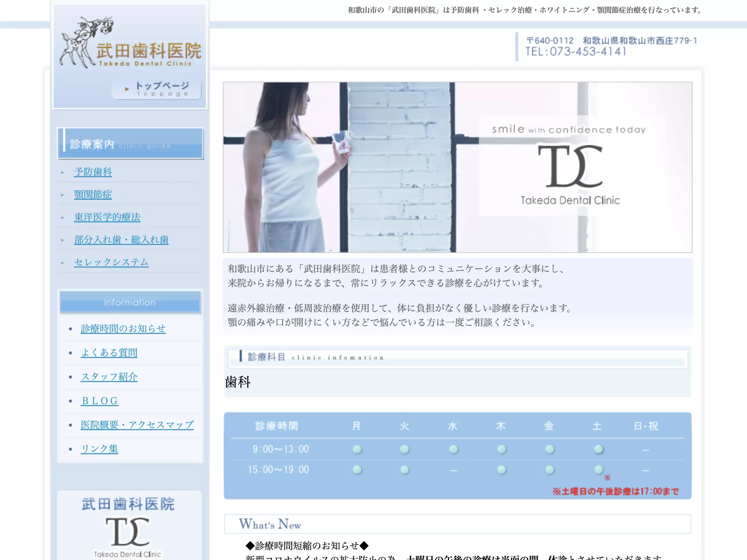Click the What's New heading
Viewport: 747px width, 560px height.
270,524
